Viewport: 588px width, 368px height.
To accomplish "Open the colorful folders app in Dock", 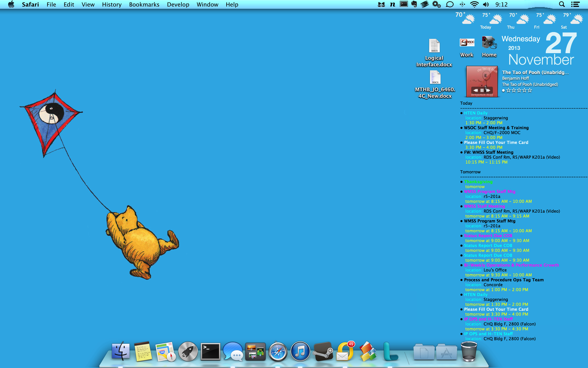I will pos(368,351).
